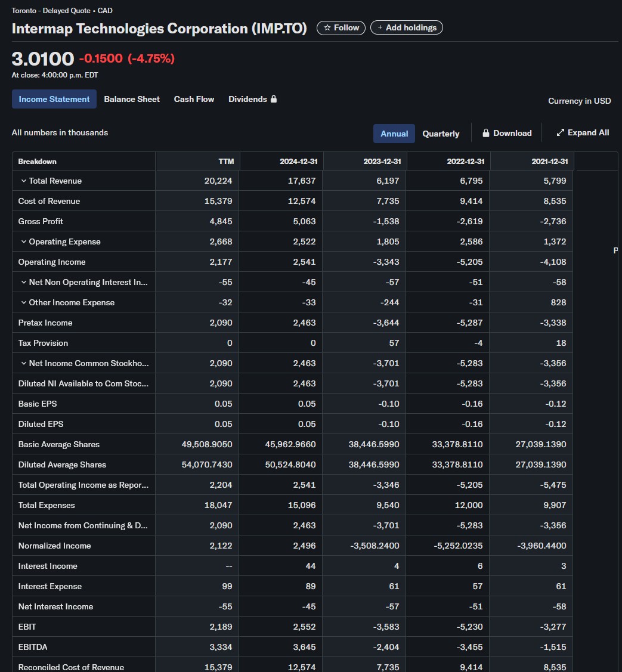This screenshot has height=672, width=622.
Task: Click the Interest Income row label
Action: pyautogui.click(x=48, y=566)
